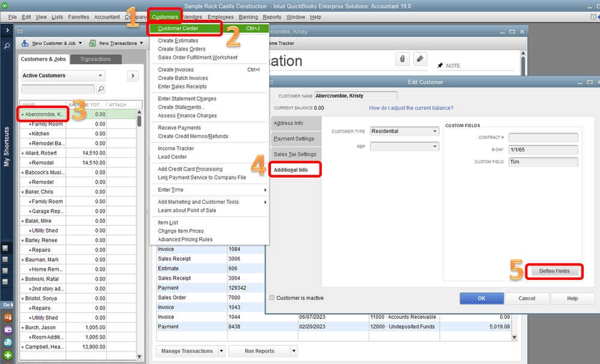
Task: Open search from the left icon bar
Action: click(7, 46)
